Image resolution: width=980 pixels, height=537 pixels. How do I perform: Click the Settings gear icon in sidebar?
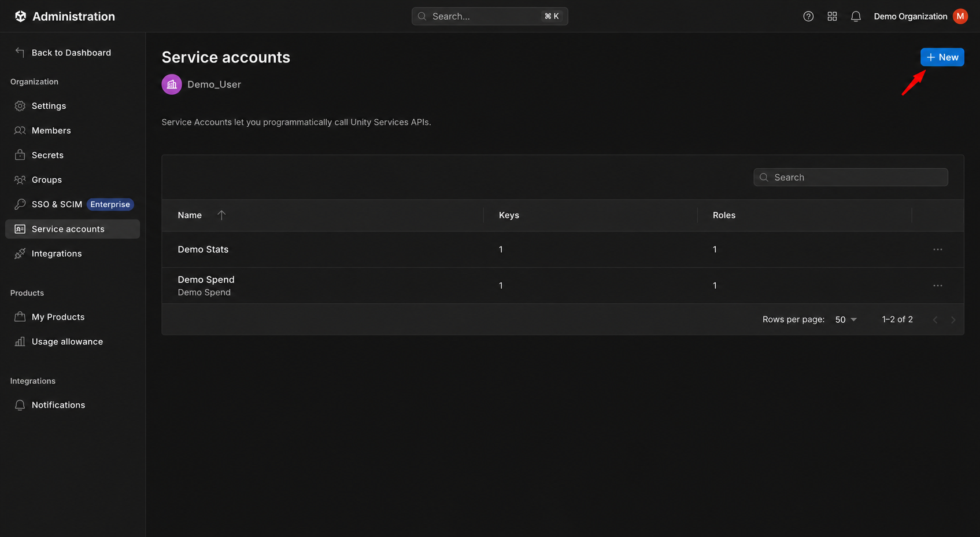pyautogui.click(x=20, y=106)
